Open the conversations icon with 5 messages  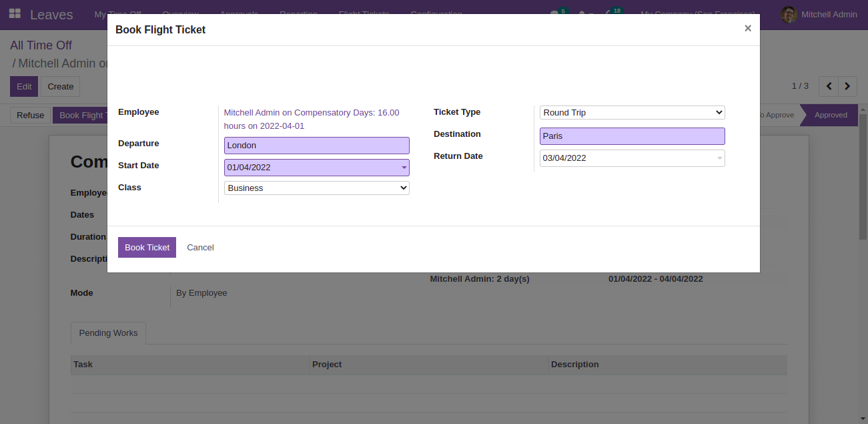click(x=554, y=13)
